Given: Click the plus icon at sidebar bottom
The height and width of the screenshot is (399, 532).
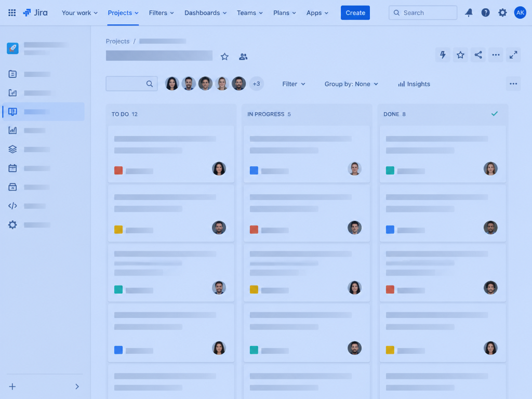Looking at the screenshot, I should coord(12,387).
